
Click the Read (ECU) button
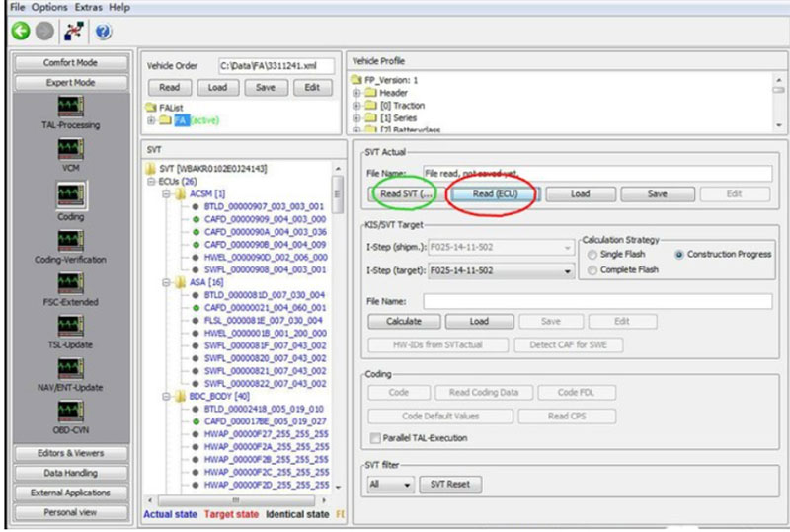[x=496, y=194]
